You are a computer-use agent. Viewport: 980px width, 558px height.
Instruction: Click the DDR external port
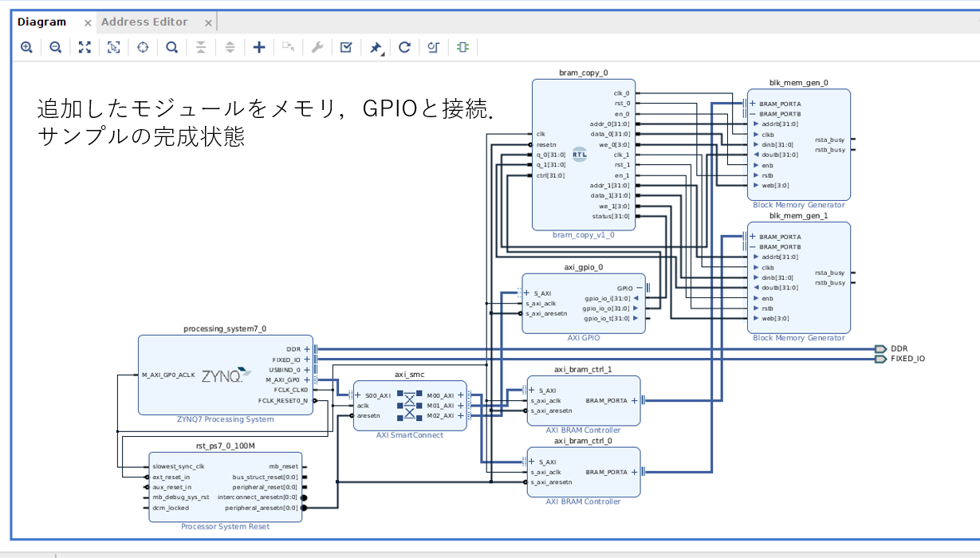[880, 348]
